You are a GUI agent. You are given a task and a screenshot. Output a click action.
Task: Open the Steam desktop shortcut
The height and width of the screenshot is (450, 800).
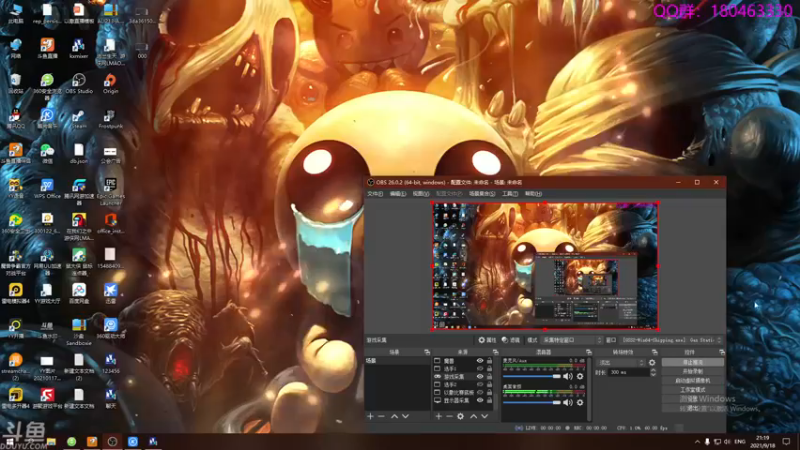[x=79, y=118]
